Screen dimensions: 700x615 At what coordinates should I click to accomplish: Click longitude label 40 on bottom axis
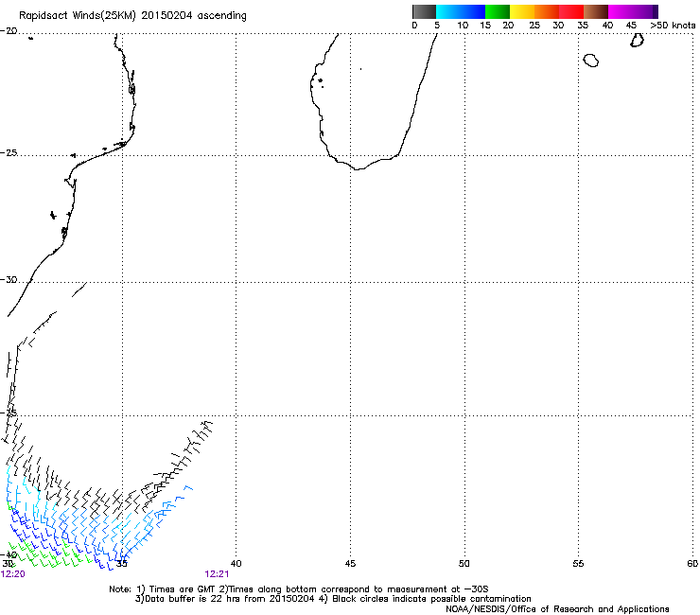(x=236, y=563)
